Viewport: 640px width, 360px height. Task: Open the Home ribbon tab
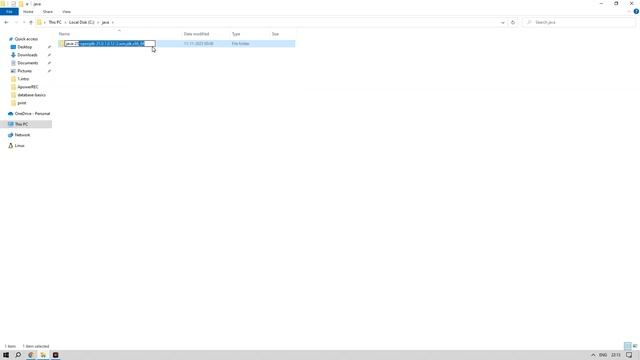click(28, 12)
